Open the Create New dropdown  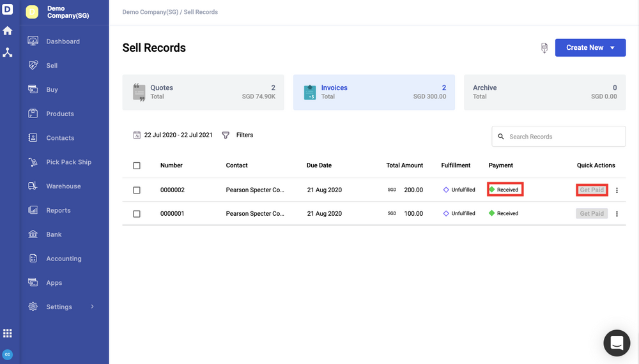[x=590, y=48]
